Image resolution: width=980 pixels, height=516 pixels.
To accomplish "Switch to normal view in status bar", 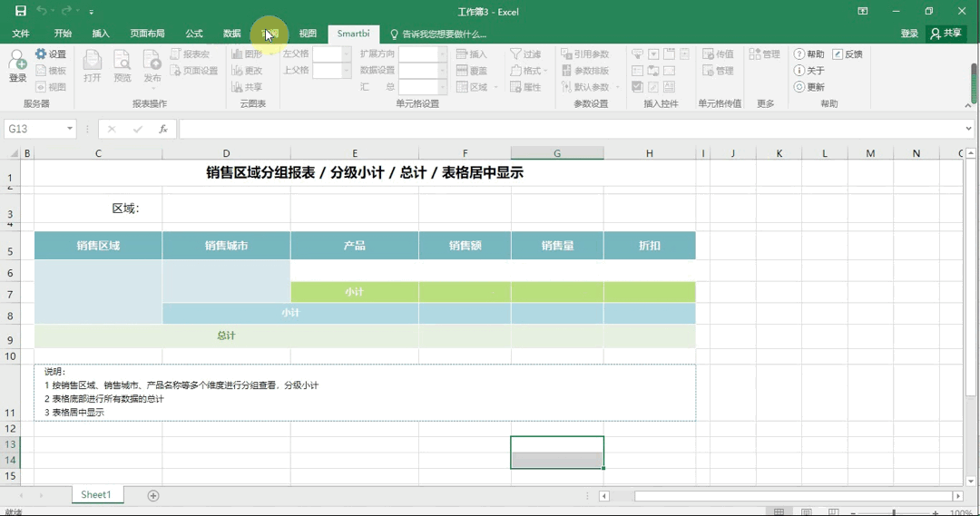I will coord(779,512).
